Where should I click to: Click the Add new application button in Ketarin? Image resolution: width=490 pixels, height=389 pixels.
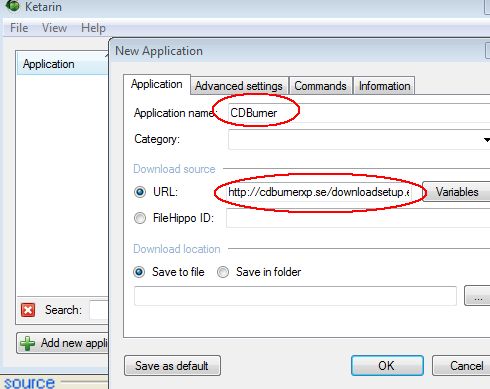63,343
